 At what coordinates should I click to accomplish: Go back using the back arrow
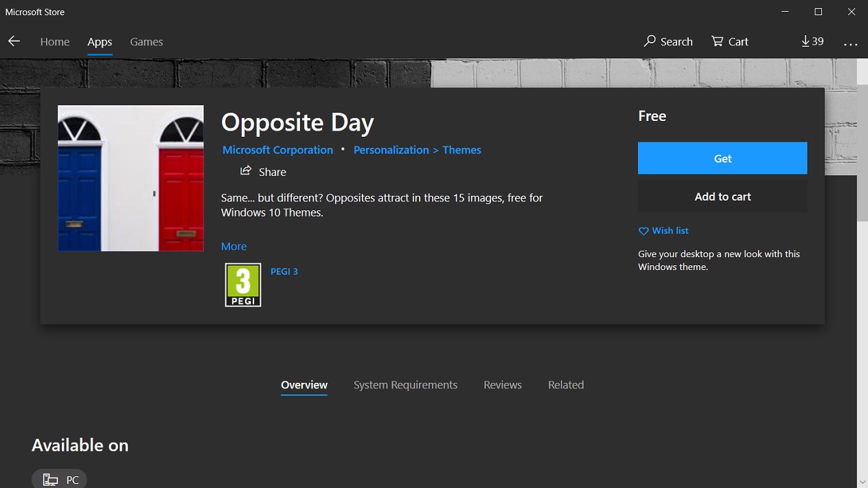point(14,41)
